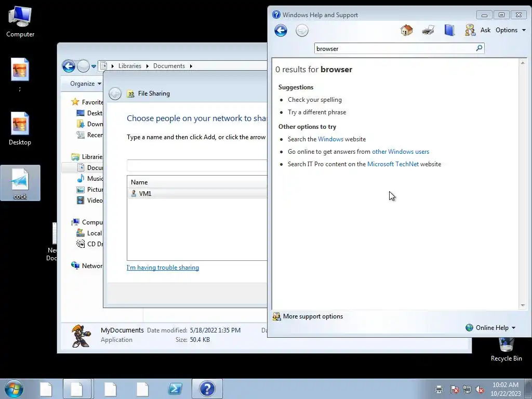Select the Recycle Bin icon
This screenshot has width=532, height=399.
click(x=506, y=350)
